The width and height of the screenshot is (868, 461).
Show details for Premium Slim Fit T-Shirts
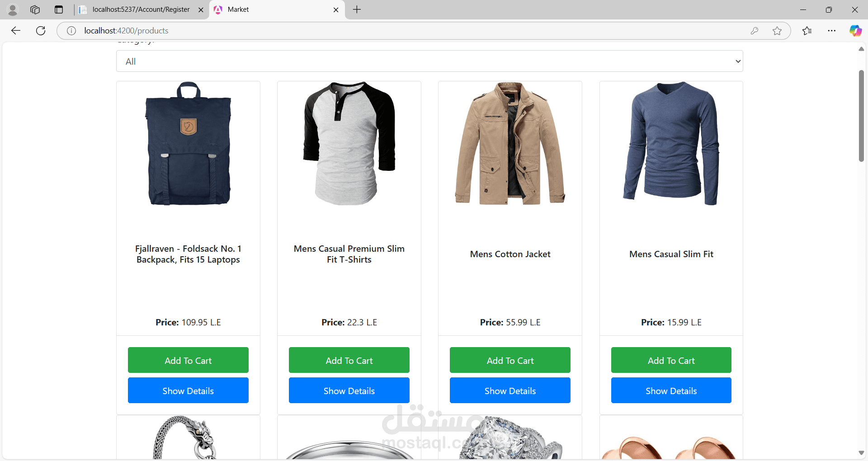tap(349, 390)
